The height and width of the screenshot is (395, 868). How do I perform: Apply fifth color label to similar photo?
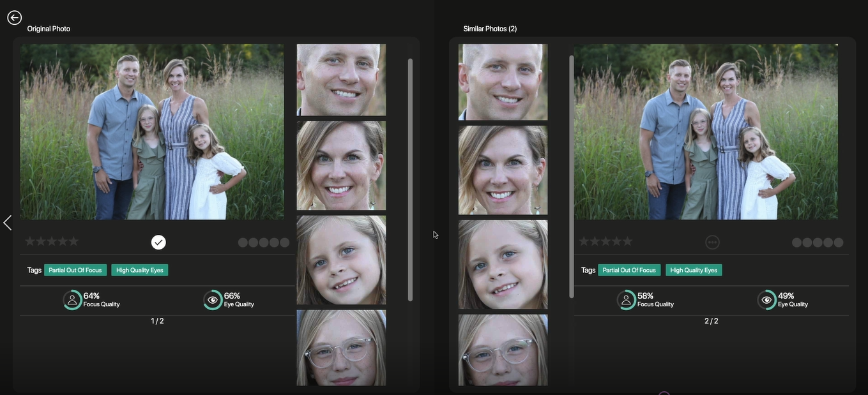point(839,242)
